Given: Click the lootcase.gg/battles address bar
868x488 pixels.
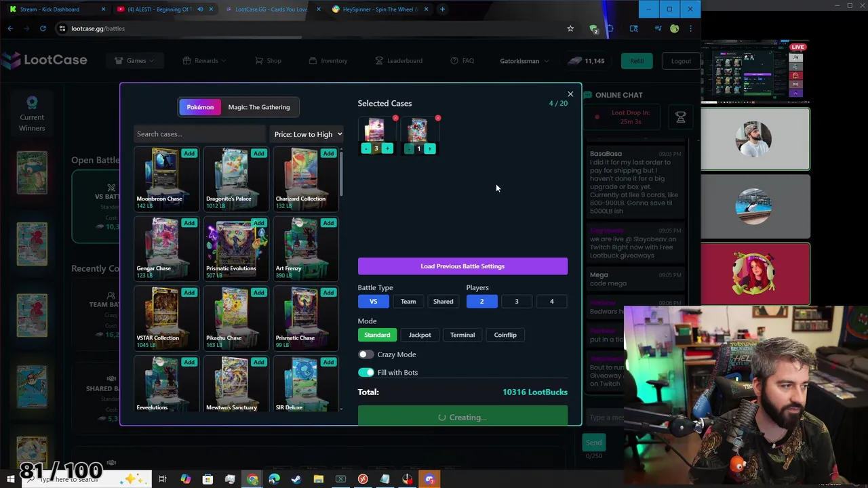Looking at the screenshot, I should pos(305,28).
